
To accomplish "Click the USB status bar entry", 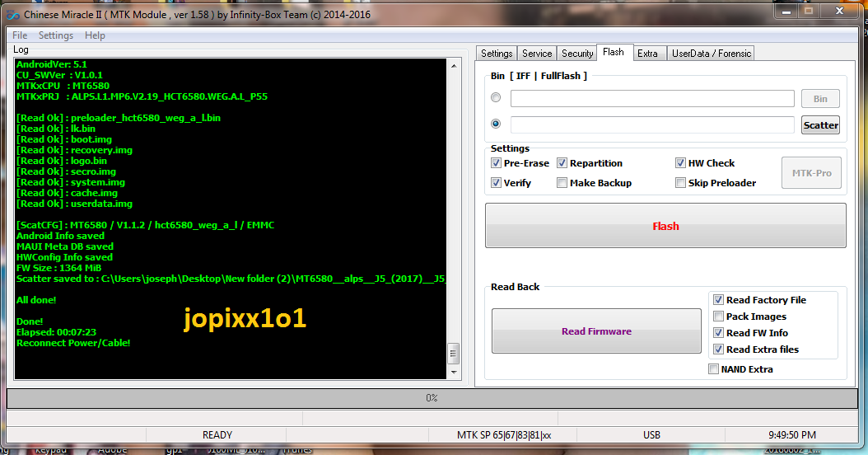I will point(651,435).
